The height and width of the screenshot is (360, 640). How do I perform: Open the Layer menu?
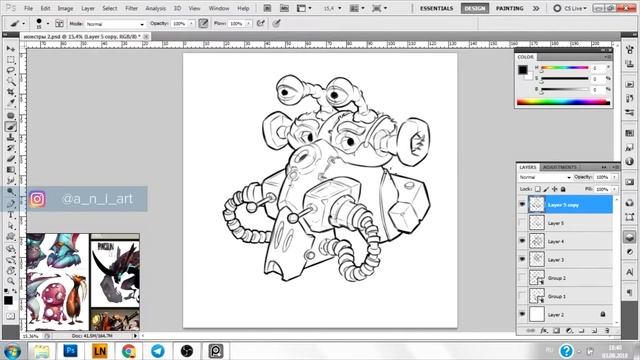coord(88,8)
